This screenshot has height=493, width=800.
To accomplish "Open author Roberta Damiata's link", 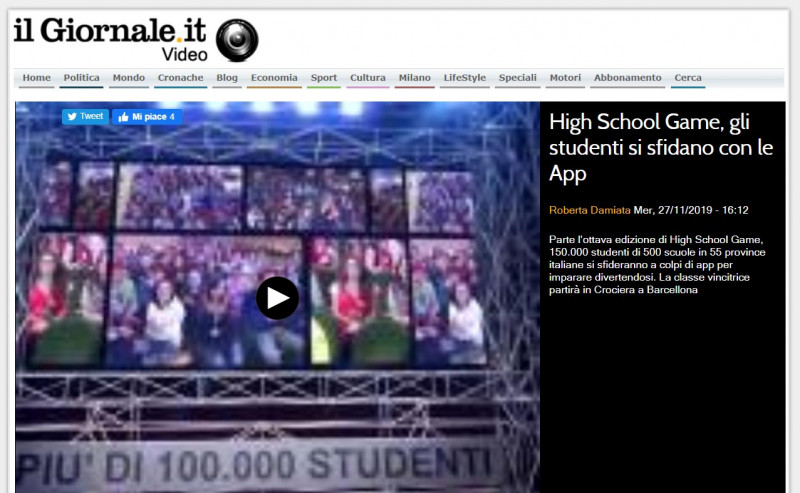I will (x=590, y=210).
